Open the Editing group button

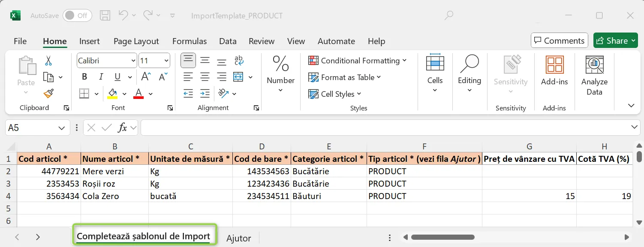point(469,73)
